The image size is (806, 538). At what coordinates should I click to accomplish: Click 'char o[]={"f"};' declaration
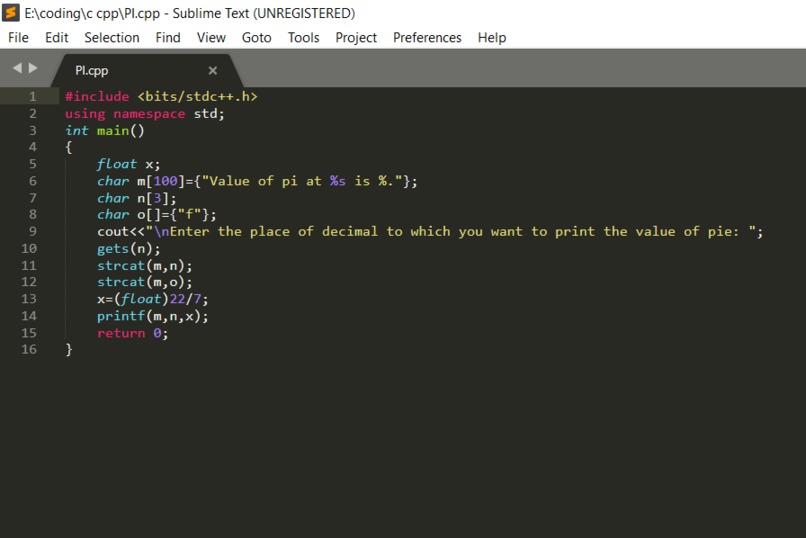click(x=157, y=214)
